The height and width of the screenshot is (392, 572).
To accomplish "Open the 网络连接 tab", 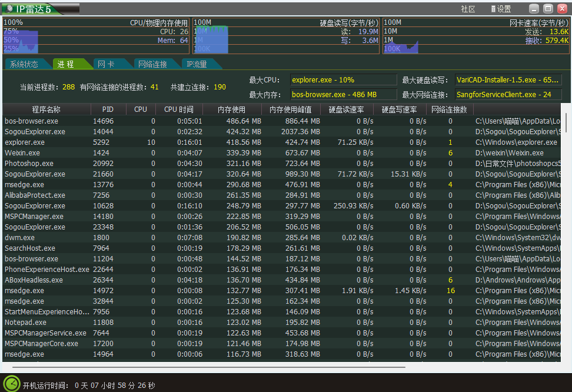I will pyautogui.click(x=152, y=64).
